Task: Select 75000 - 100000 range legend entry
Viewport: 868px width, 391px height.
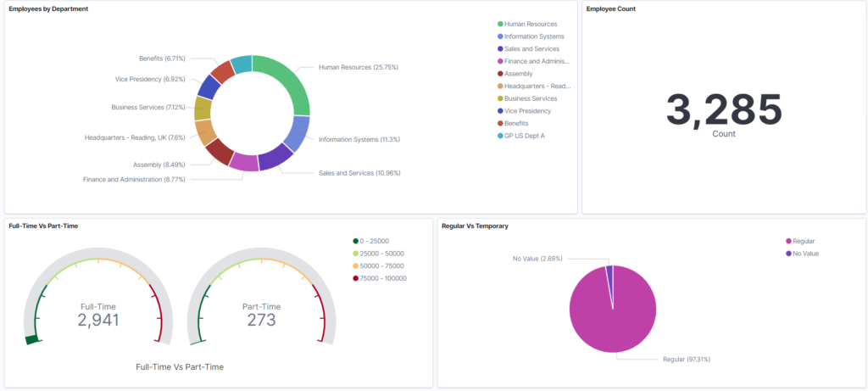Action: [x=383, y=278]
